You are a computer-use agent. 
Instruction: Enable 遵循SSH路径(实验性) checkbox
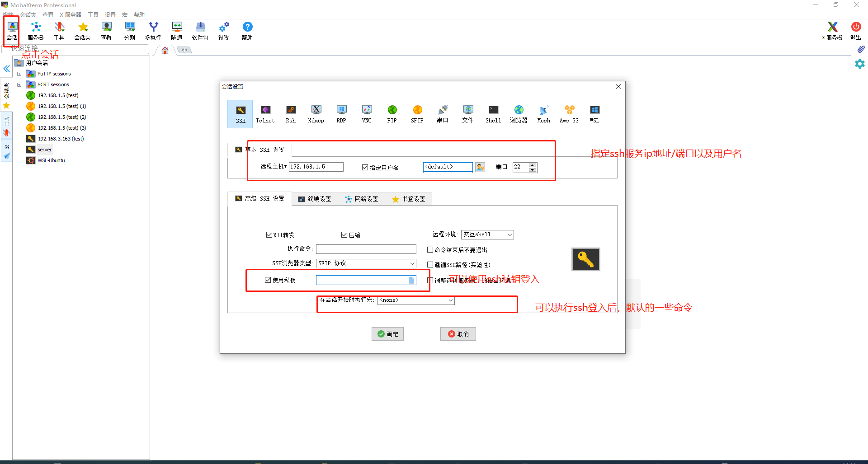tap(430, 265)
